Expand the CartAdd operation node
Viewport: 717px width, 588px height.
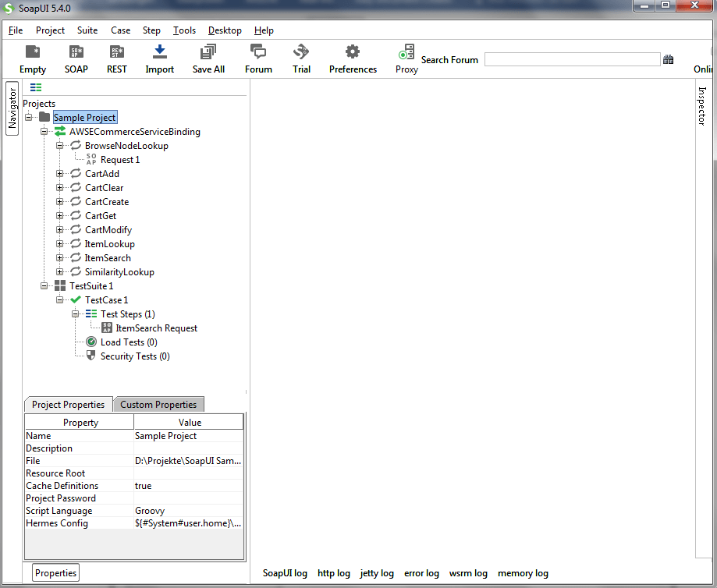[60, 174]
